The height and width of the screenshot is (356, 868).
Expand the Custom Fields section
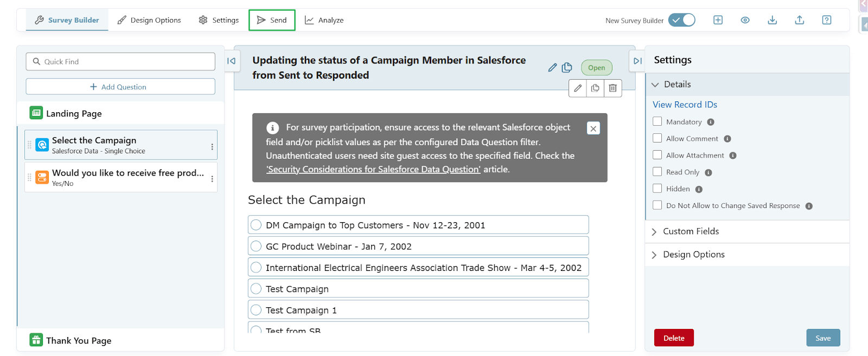coord(747,231)
